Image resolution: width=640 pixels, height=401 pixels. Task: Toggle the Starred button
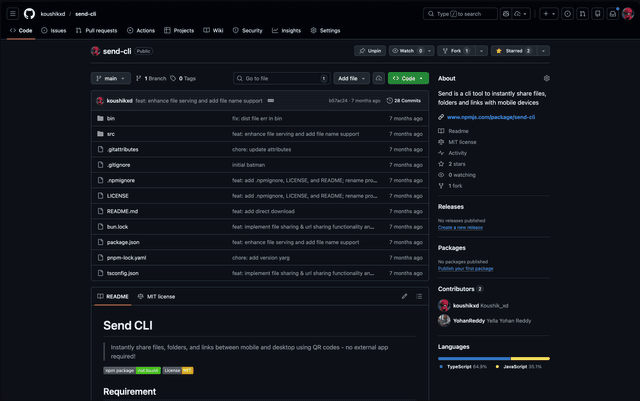[x=513, y=51]
